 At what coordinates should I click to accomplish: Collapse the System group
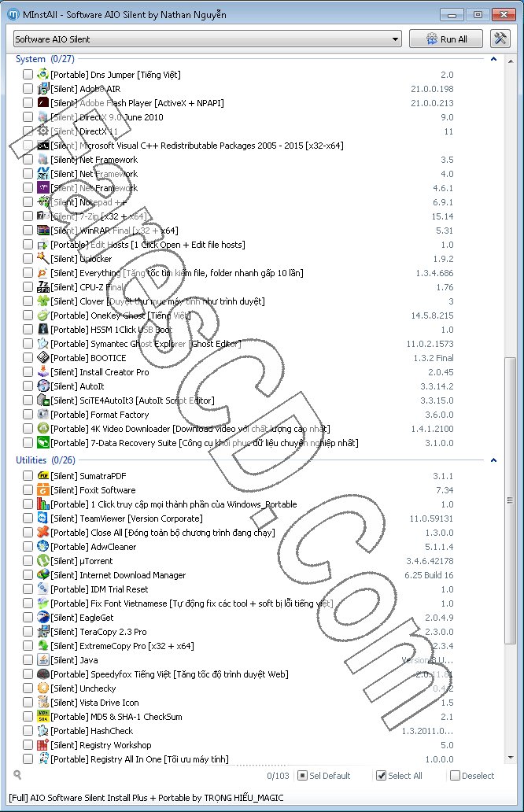point(493,59)
